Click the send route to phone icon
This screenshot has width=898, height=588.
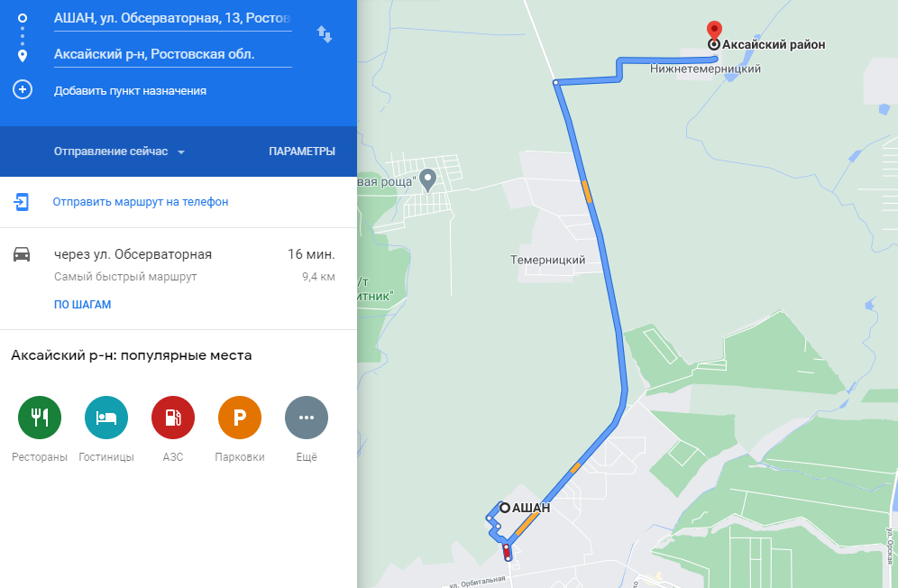(x=22, y=202)
